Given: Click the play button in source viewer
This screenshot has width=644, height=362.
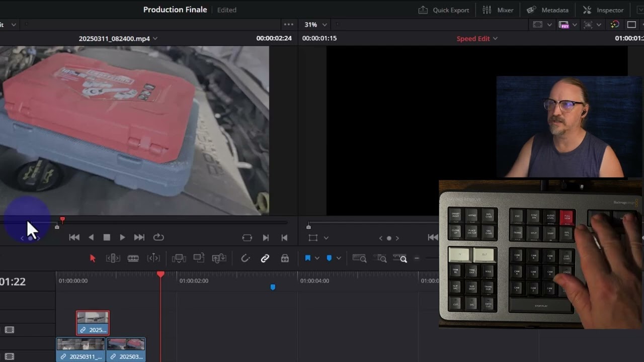Looking at the screenshot, I should [122, 237].
